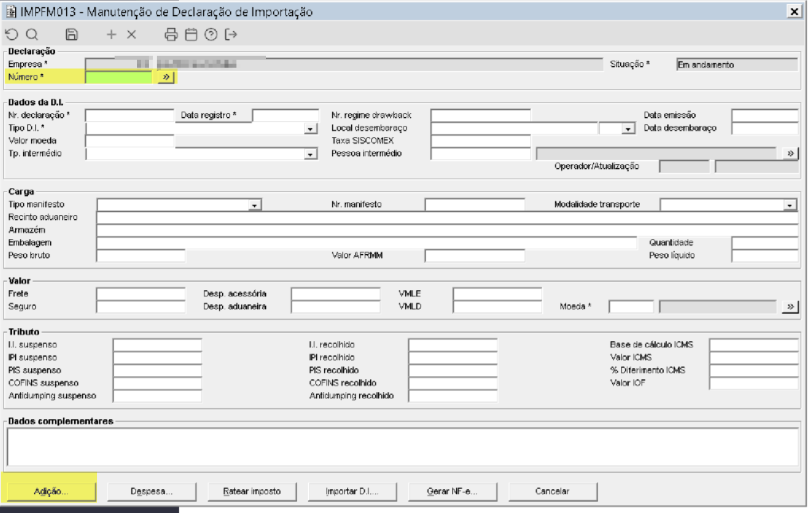812x513 pixels.
Task: Click the Adição... button
Action: click(x=50, y=491)
